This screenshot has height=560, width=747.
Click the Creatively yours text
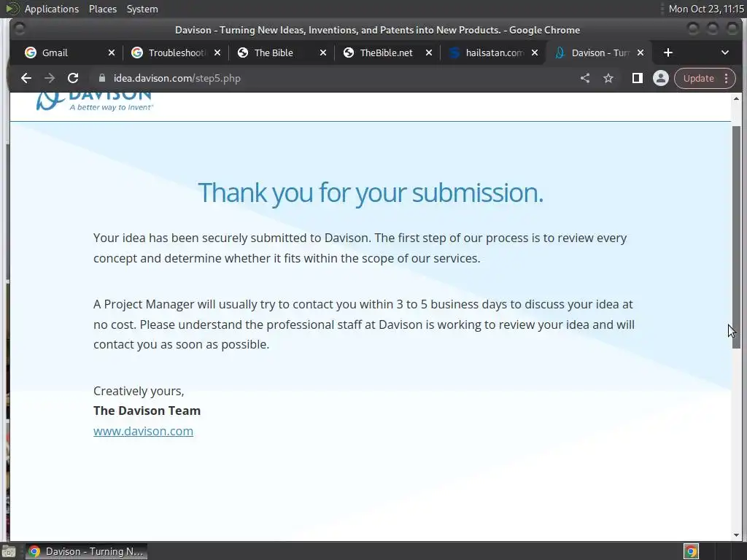pyautogui.click(x=139, y=391)
